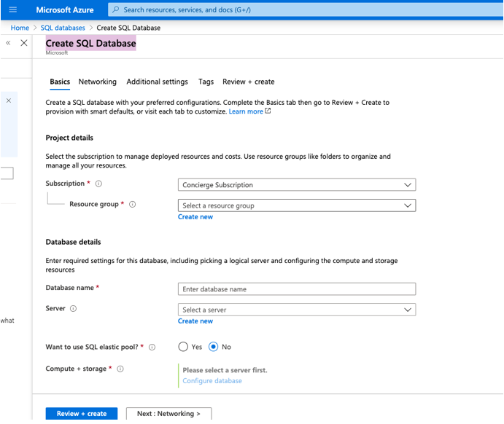Open the Additional settings tab
Viewport: 504px width, 424px height.
coord(157,82)
